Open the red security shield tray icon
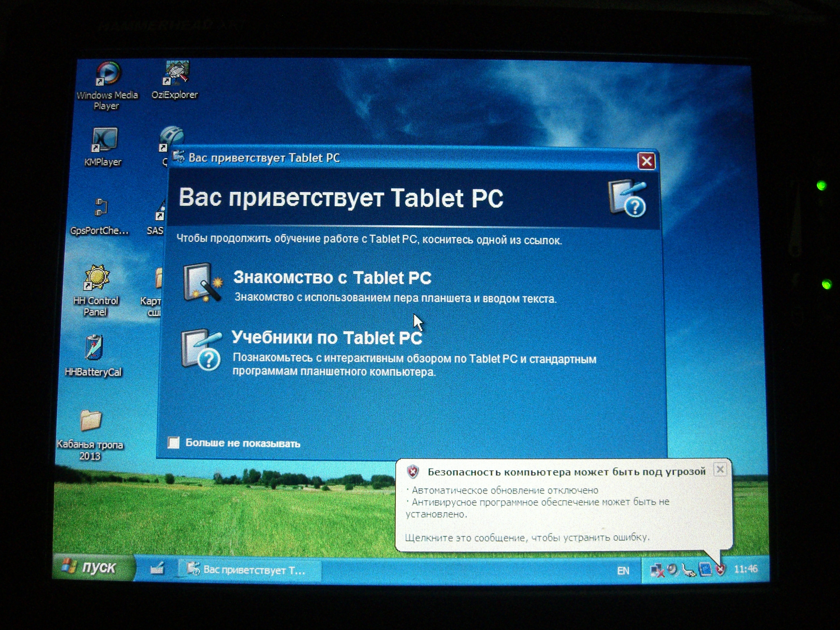The width and height of the screenshot is (840, 630). (x=720, y=569)
